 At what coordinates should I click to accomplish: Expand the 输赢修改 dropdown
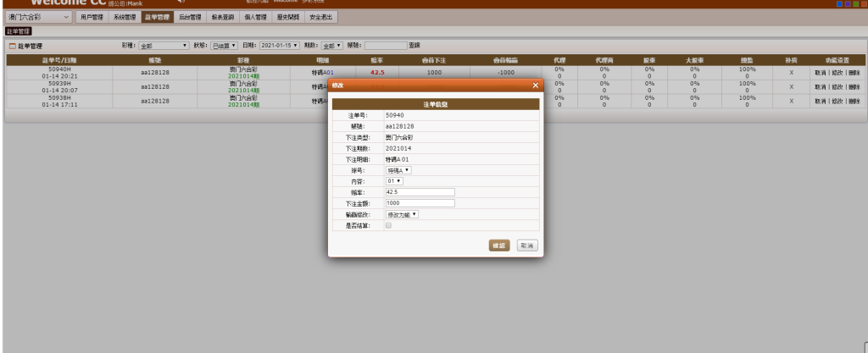click(x=403, y=215)
